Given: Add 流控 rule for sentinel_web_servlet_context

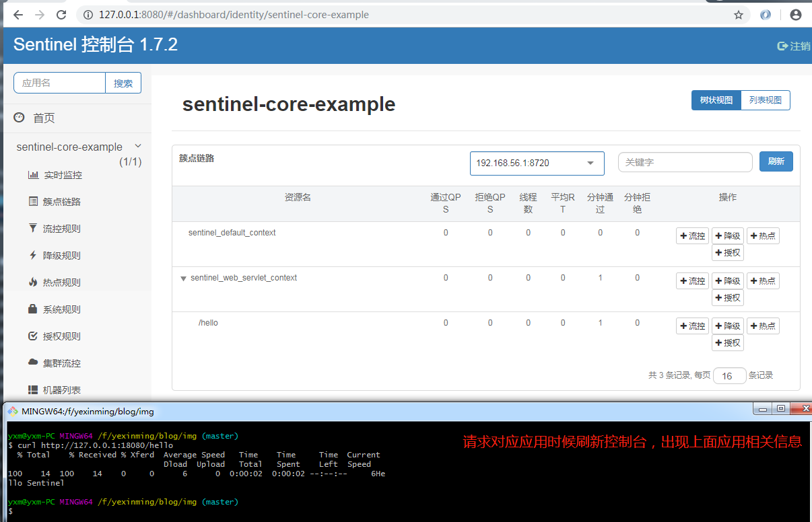Looking at the screenshot, I should pyautogui.click(x=693, y=281).
